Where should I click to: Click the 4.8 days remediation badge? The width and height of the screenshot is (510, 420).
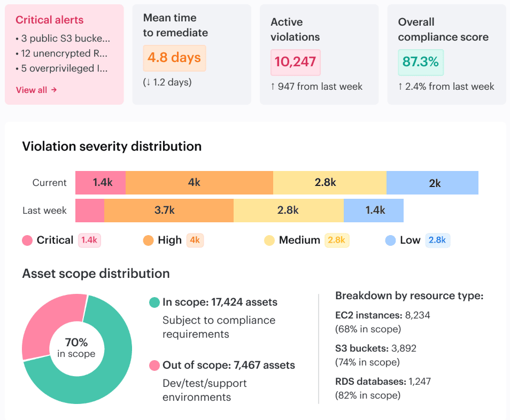coord(174,58)
